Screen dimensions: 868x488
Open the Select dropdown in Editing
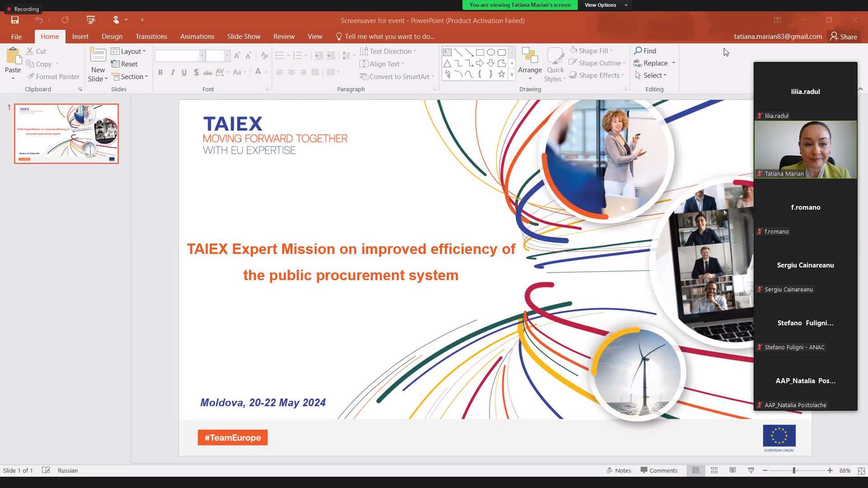pos(651,75)
